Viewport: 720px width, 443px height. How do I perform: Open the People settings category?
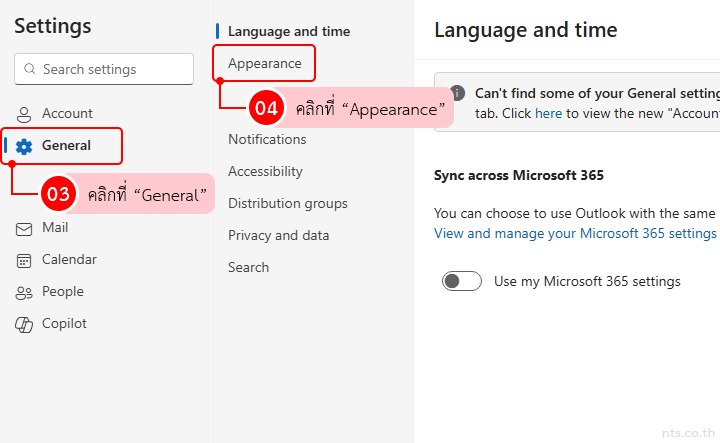63,292
